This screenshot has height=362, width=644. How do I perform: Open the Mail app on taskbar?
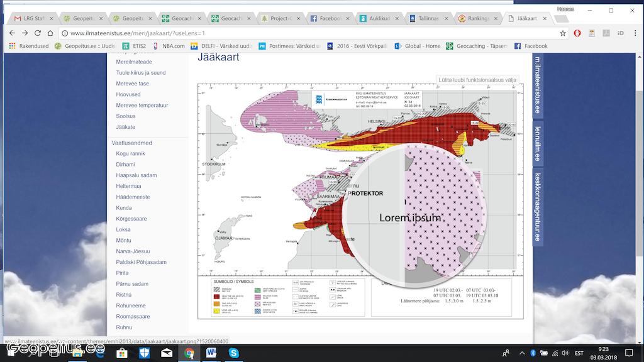click(x=167, y=353)
